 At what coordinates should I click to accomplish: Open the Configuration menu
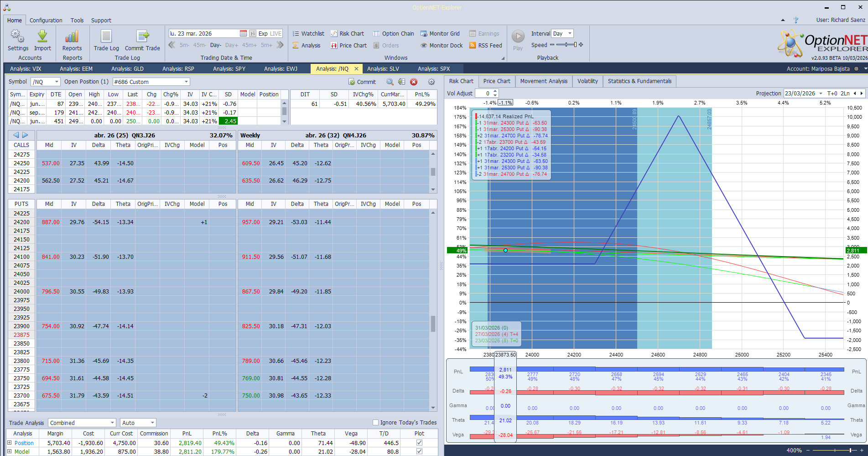46,20
